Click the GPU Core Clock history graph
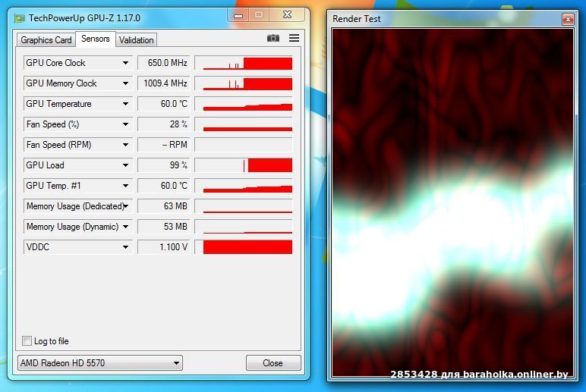 (244, 63)
